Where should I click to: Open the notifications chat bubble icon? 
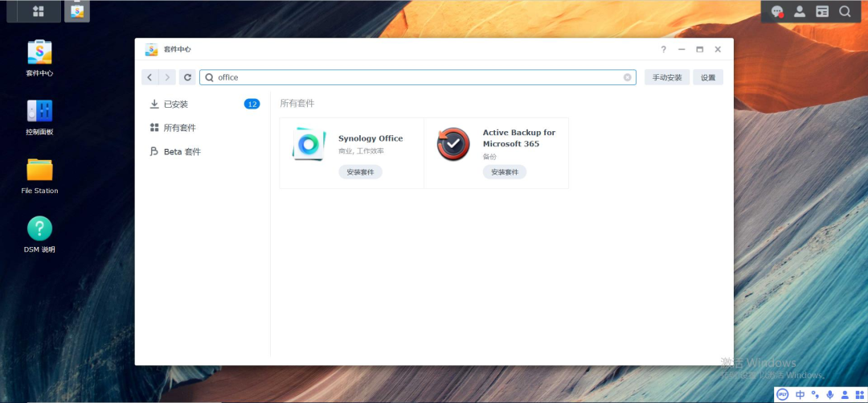777,11
